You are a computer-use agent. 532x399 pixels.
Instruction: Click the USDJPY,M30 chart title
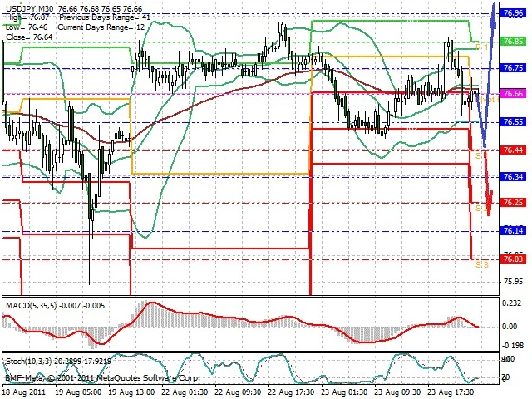click(30, 7)
